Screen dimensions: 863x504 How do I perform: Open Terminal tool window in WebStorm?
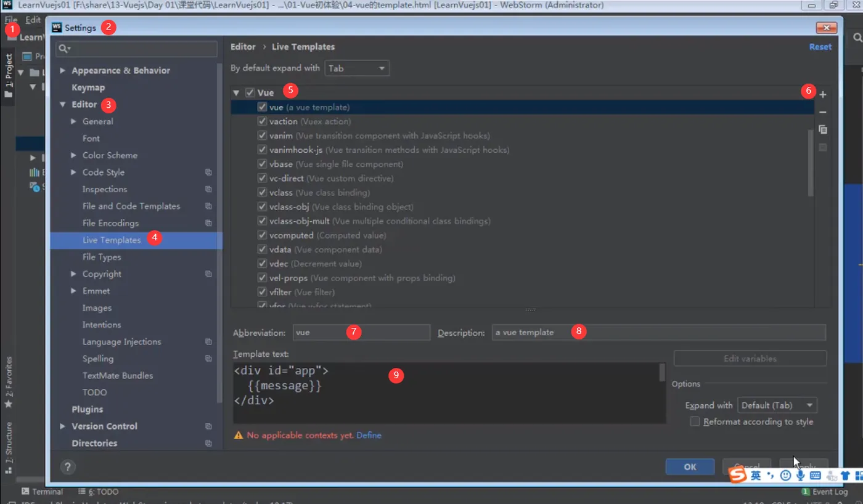[x=42, y=492]
